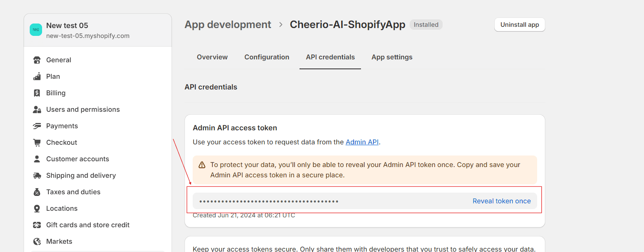
Task: Go back to App development breadcrumb
Action: (x=228, y=25)
